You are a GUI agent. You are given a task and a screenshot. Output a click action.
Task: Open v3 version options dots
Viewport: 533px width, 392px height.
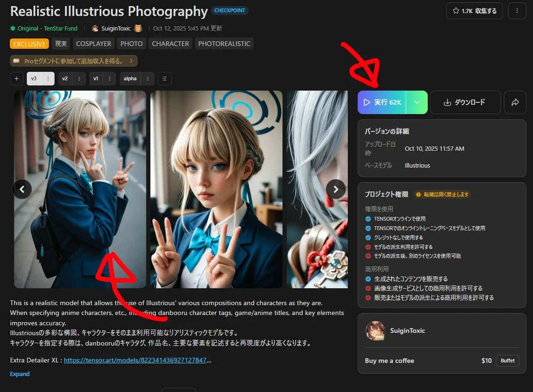tap(47, 78)
